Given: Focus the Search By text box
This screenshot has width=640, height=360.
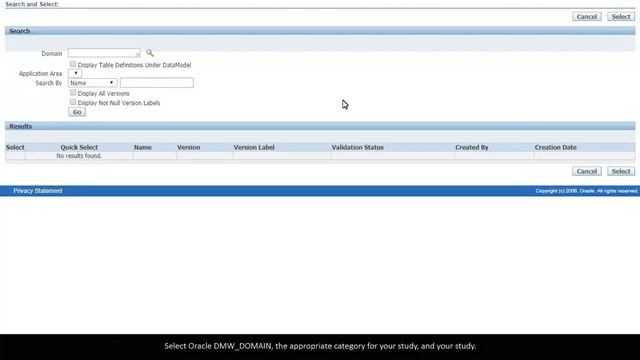Looking at the screenshot, I should click(157, 83).
